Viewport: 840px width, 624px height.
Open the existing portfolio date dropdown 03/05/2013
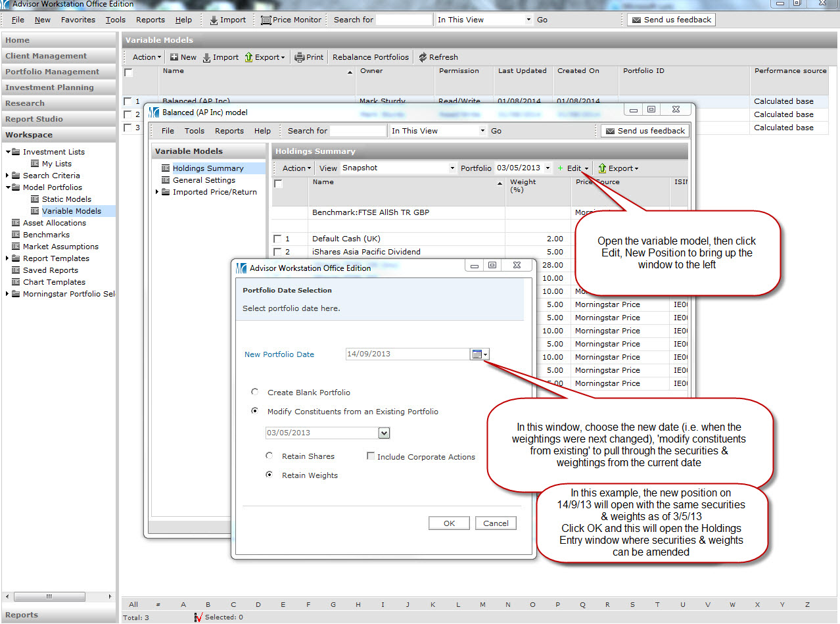(385, 433)
